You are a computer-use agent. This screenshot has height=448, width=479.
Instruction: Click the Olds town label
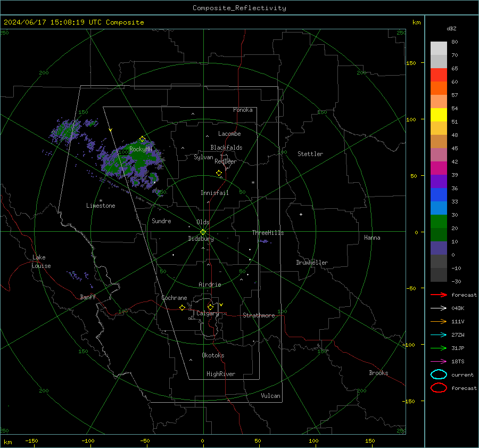[x=203, y=222]
